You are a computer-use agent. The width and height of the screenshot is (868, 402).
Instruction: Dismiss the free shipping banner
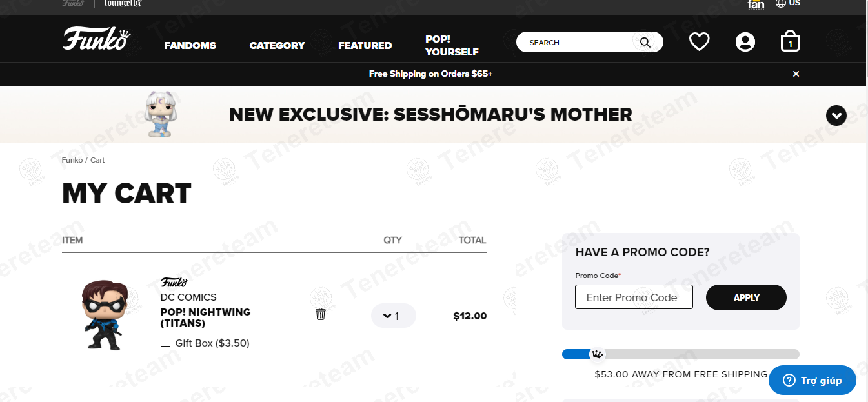pos(796,74)
